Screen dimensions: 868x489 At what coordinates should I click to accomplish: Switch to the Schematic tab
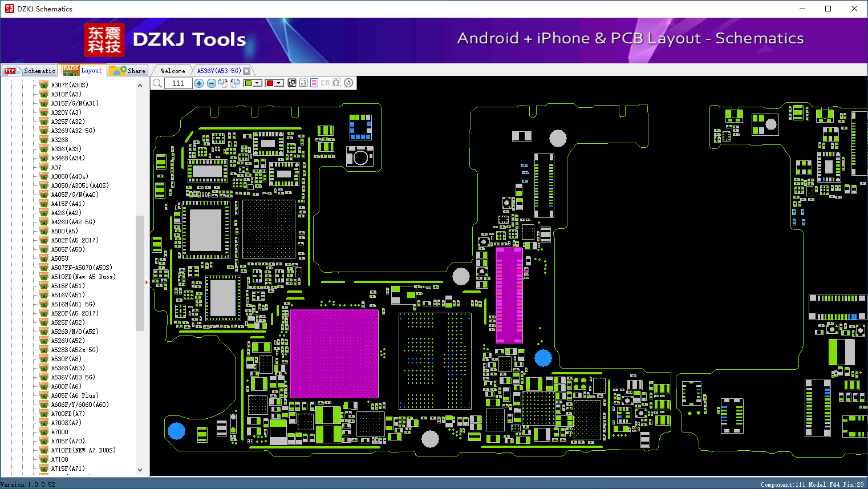[x=30, y=70]
